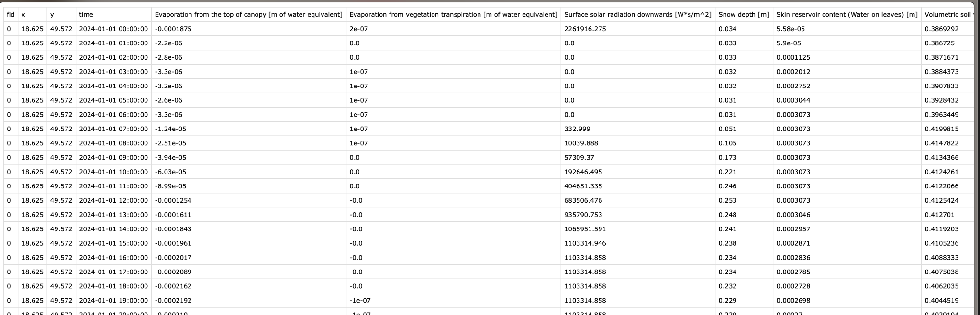
Task: Click the time cell '2024-01-01 07:00:00'
Action: click(113, 129)
